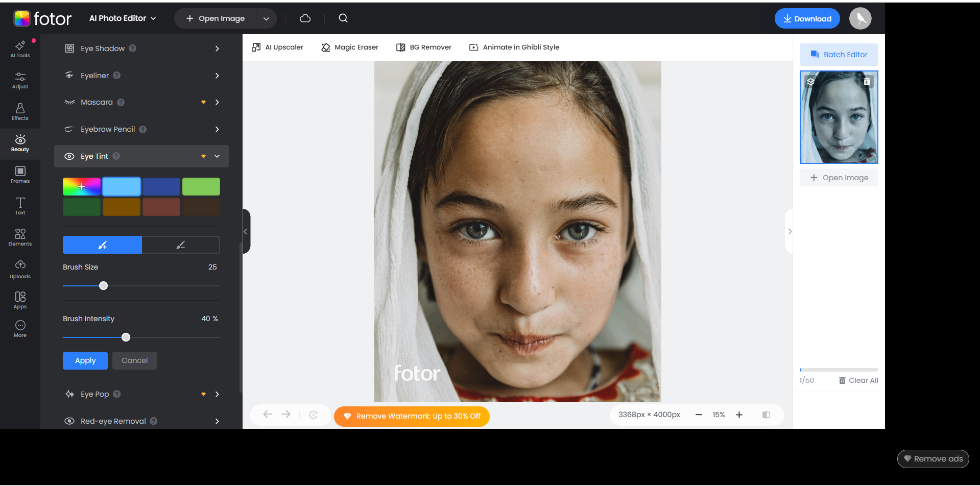The width and height of the screenshot is (980, 486).
Task: Click the fotor logo
Action: [x=42, y=18]
